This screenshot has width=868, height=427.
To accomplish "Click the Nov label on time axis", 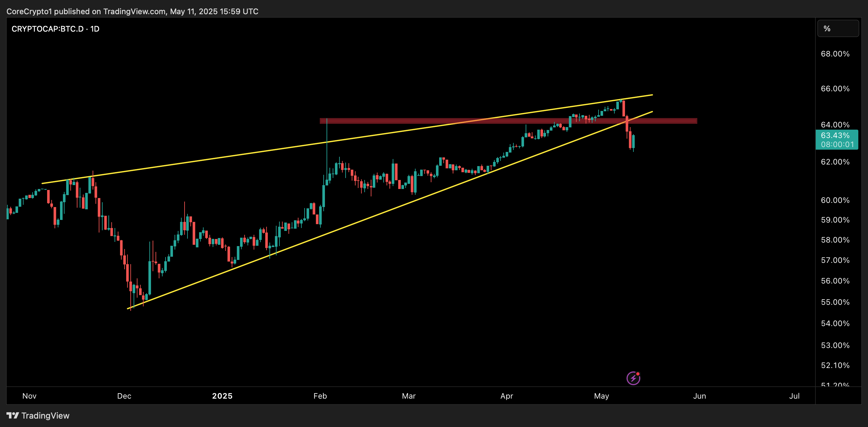I will [x=29, y=396].
